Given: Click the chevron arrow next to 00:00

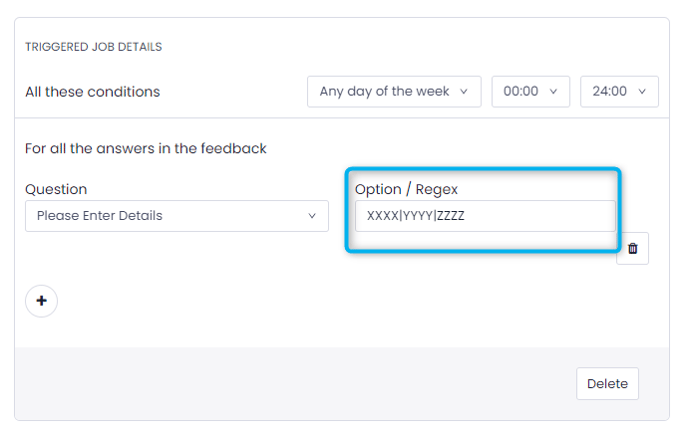Looking at the screenshot, I should pyautogui.click(x=553, y=92).
